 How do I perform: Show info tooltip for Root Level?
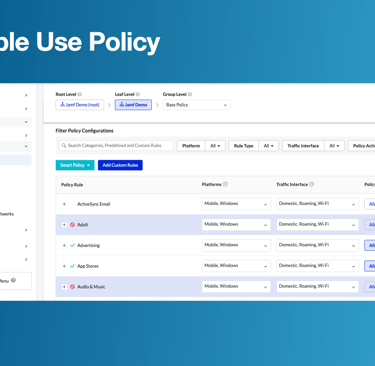80,94
